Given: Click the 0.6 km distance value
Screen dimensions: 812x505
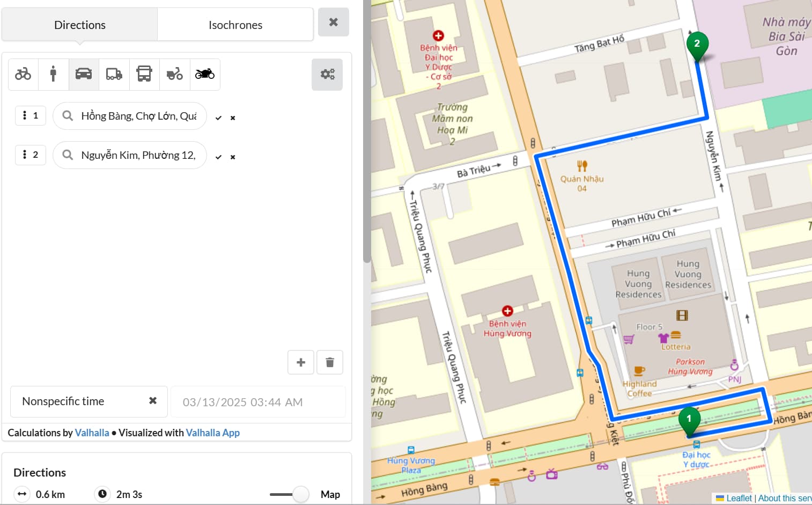Looking at the screenshot, I should 50,494.
